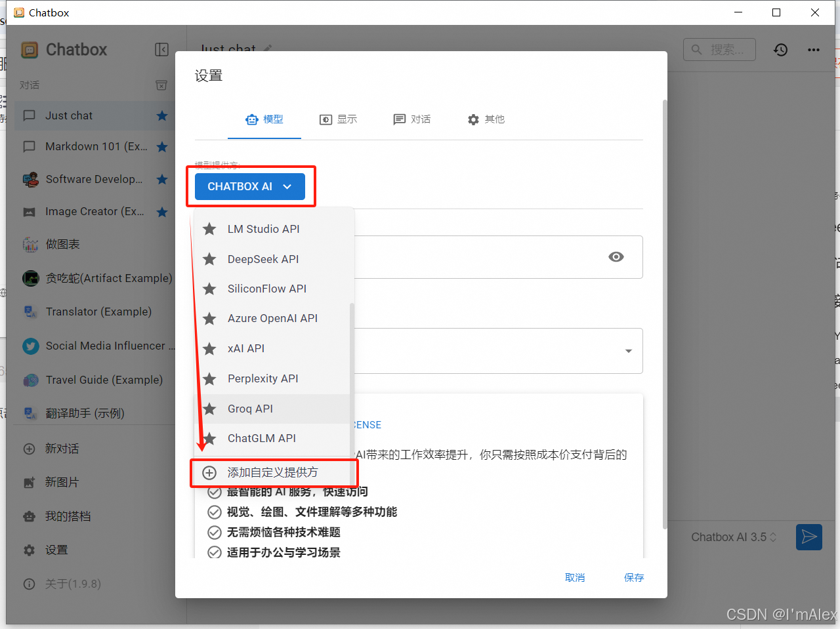Toggle star on Image Creator conversation
This screenshot has width=840, height=629.
click(x=162, y=212)
